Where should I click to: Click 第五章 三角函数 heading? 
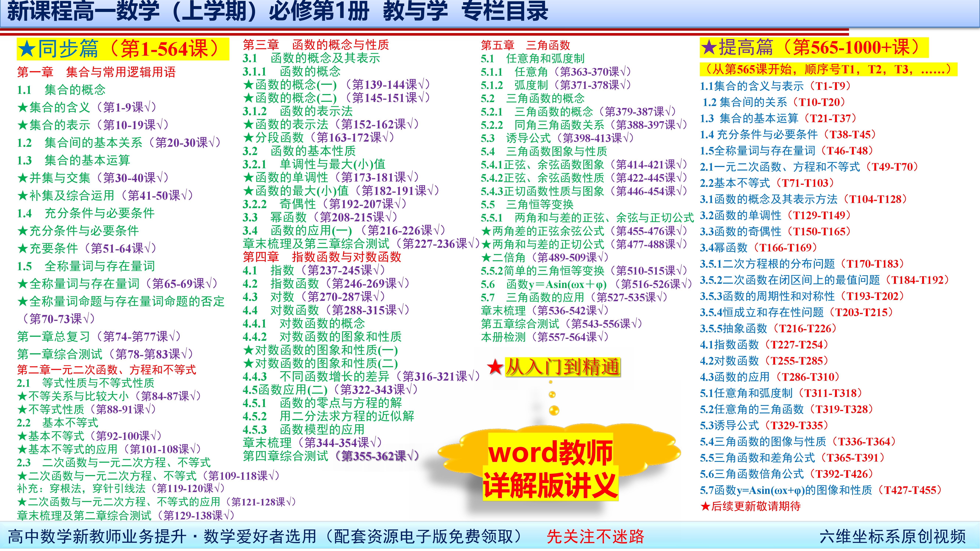pos(525,45)
